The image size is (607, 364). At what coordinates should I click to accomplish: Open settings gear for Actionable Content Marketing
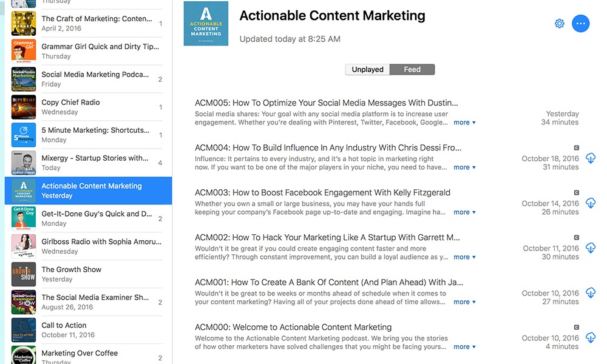[560, 24]
